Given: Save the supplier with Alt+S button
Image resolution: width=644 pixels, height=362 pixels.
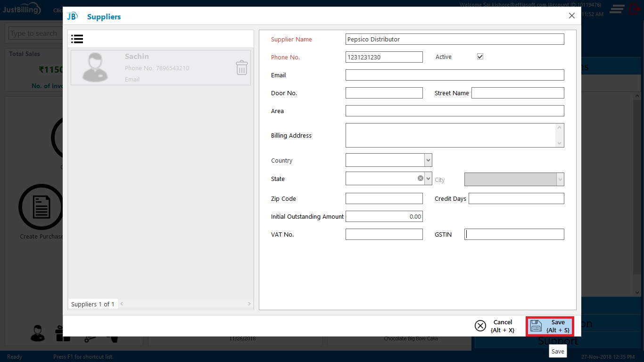Looking at the screenshot, I should (x=550, y=326).
